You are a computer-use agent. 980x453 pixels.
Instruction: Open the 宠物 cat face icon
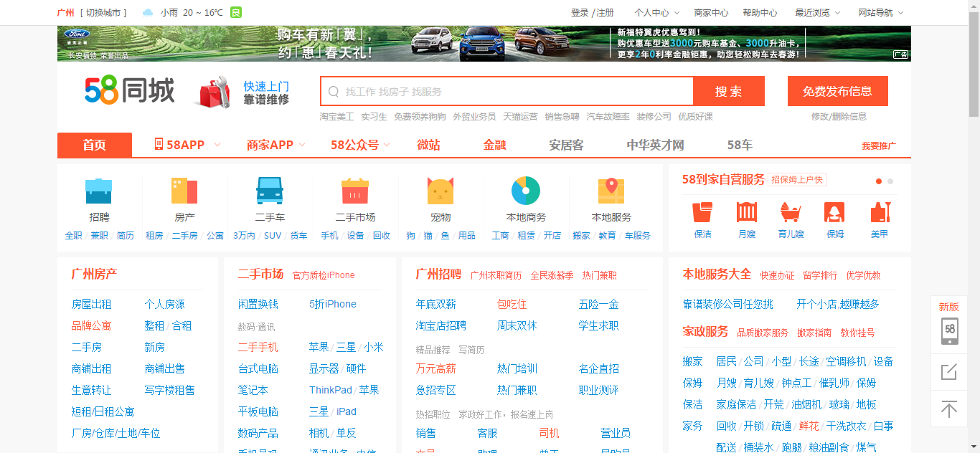(x=440, y=191)
